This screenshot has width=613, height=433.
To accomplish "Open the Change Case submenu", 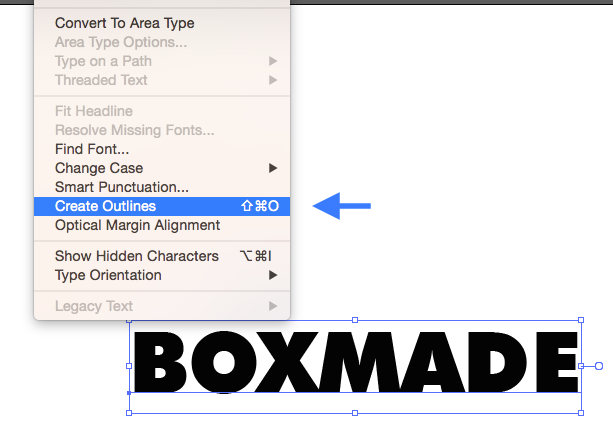I will pos(162,168).
